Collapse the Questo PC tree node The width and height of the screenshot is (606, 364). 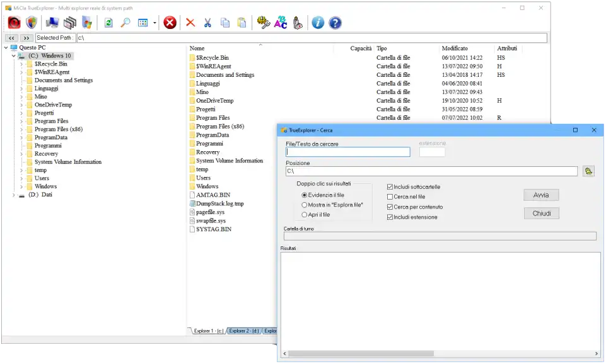pos(6,47)
